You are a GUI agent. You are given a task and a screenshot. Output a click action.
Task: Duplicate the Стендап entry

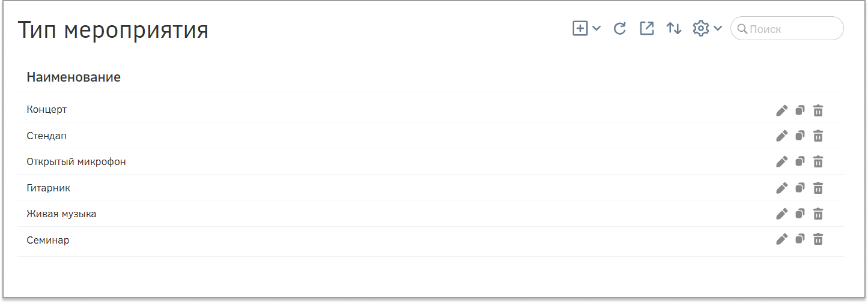click(800, 136)
